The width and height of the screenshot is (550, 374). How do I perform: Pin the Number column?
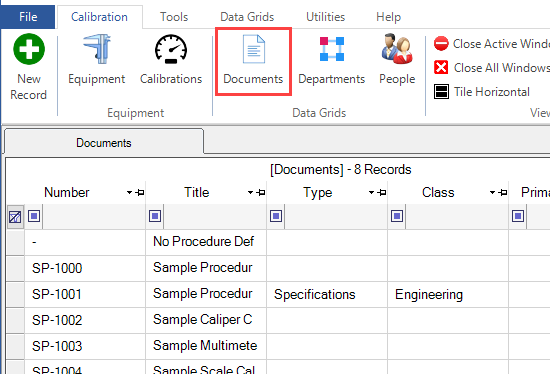(x=140, y=192)
